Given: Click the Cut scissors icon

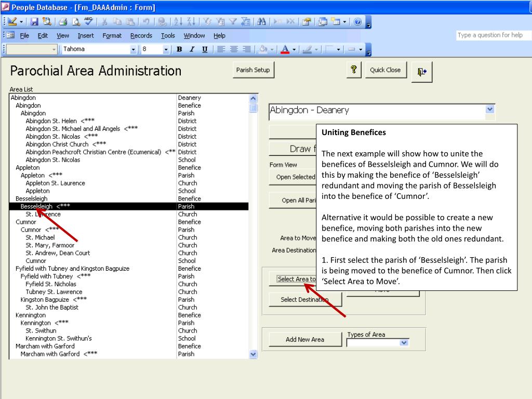Looking at the screenshot, I should pos(104,22).
